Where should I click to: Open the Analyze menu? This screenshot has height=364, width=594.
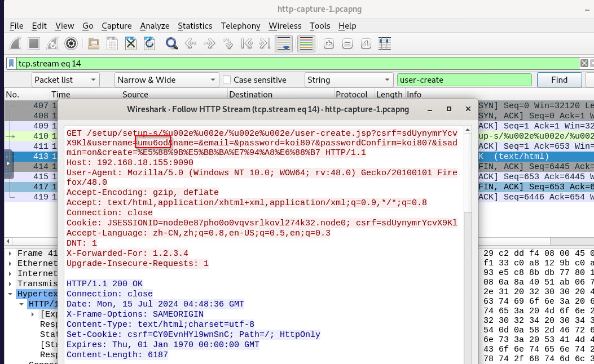tap(155, 26)
